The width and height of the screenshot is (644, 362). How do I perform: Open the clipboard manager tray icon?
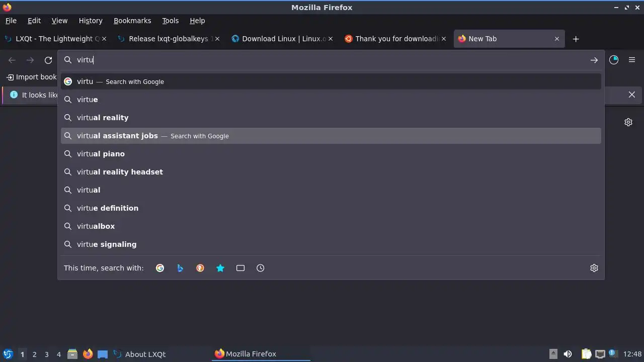(x=586, y=354)
